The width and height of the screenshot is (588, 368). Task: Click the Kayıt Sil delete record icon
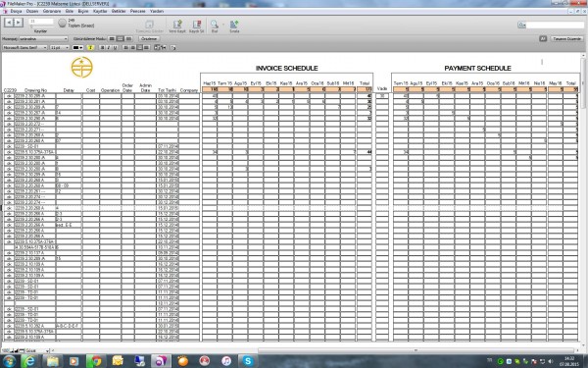coord(197,26)
